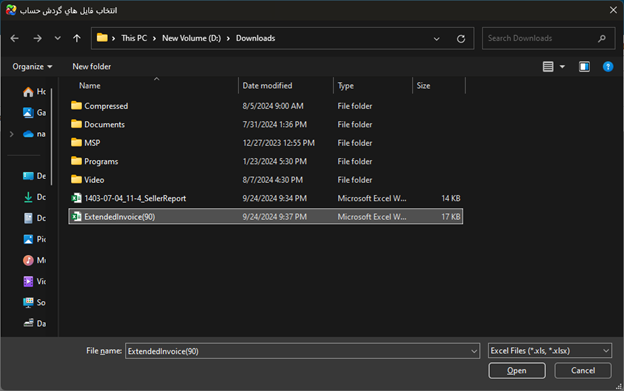Click Downloads in the address path
The height and width of the screenshot is (391, 624).
[255, 38]
